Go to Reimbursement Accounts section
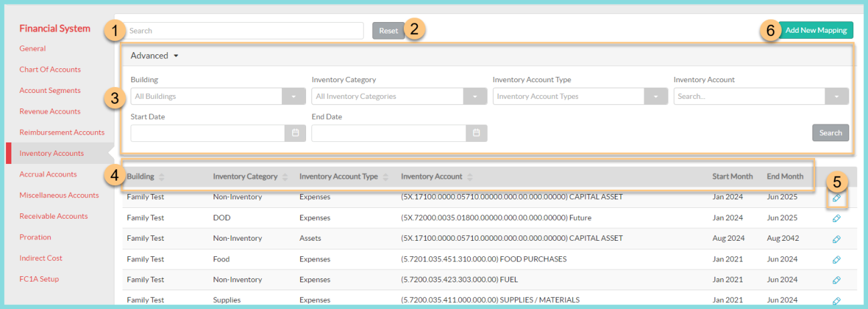This screenshot has height=309, width=868. click(x=62, y=132)
